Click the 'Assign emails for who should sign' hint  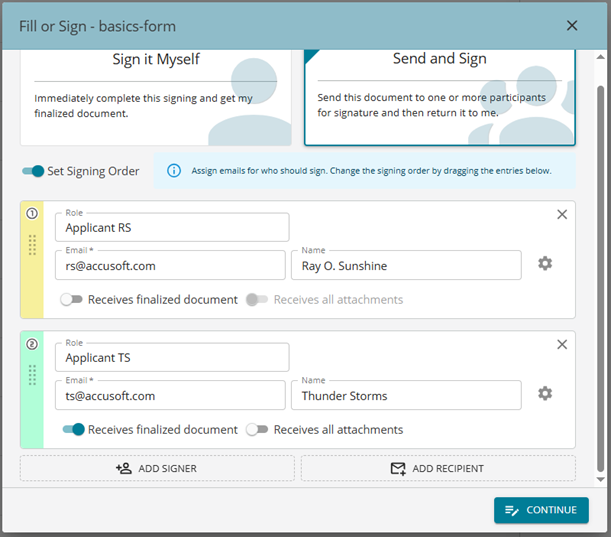(x=371, y=171)
